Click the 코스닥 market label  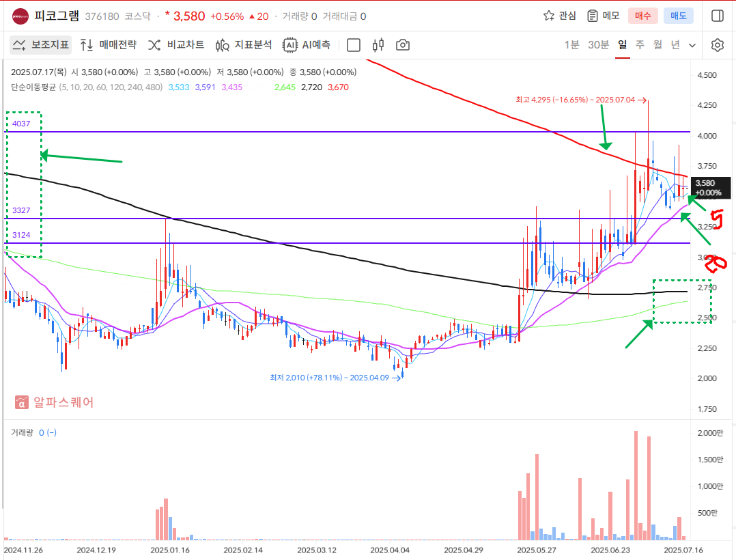[x=137, y=16]
